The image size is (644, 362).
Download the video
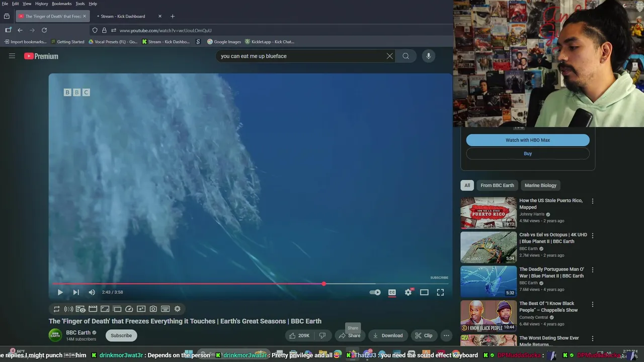coord(388,335)
